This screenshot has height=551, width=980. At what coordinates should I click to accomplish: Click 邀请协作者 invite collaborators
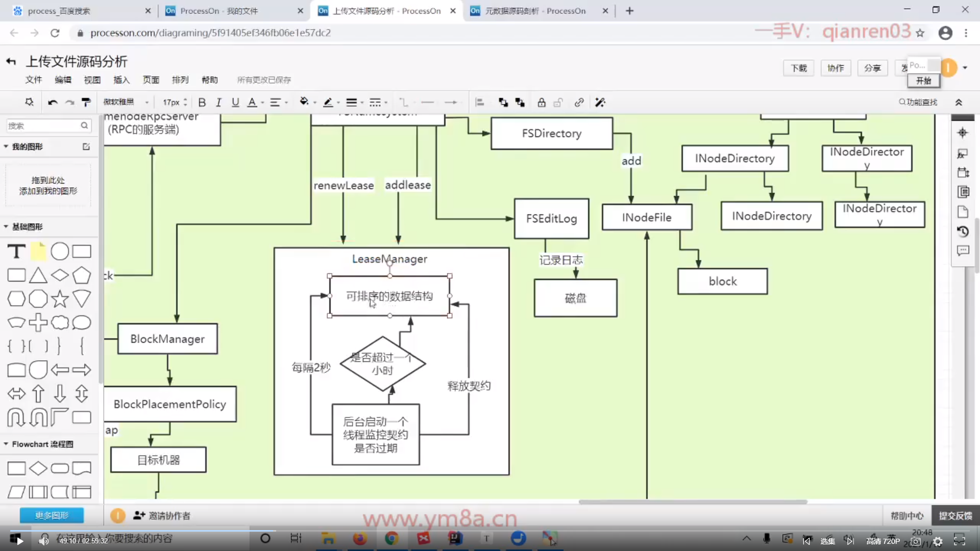coord(161,516)
